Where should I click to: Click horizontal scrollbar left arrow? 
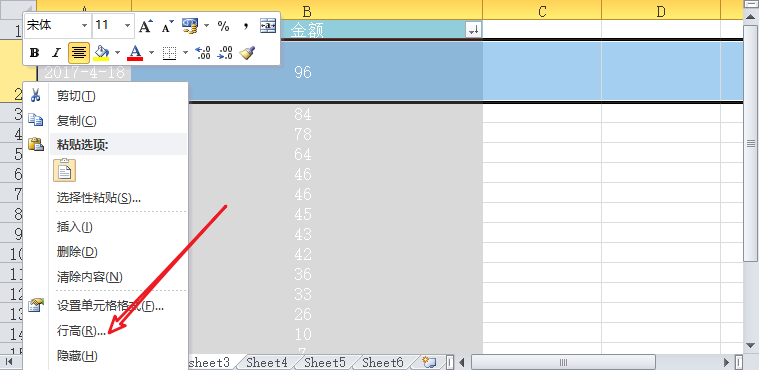pos(462,362)
